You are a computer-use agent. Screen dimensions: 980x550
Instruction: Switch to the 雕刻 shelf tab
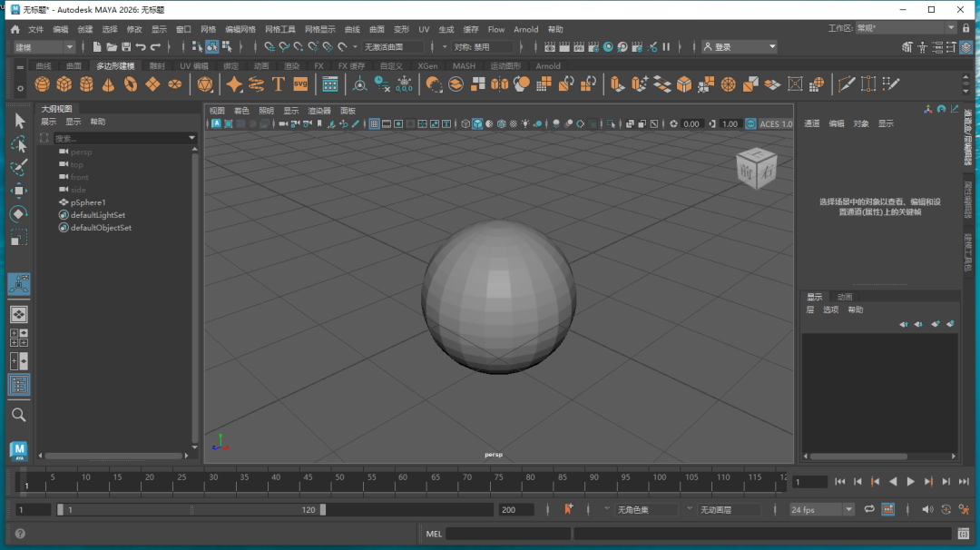coord(157,65)
